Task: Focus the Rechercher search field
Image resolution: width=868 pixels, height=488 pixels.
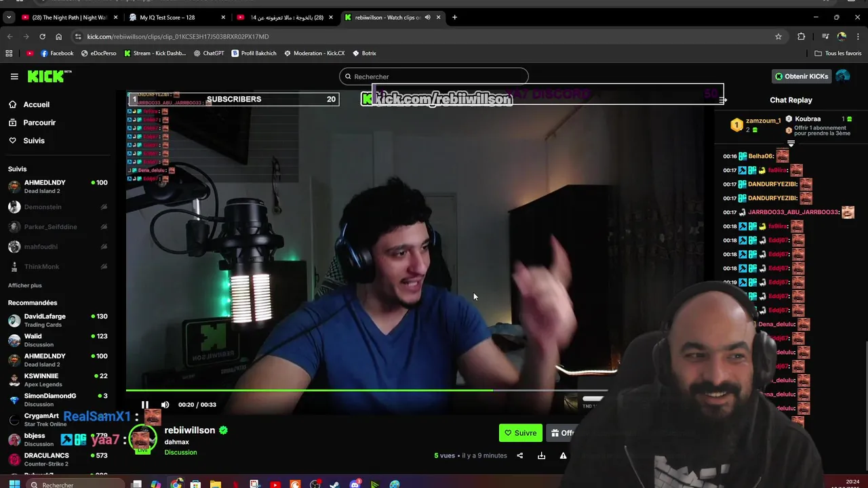Action: 434,77
